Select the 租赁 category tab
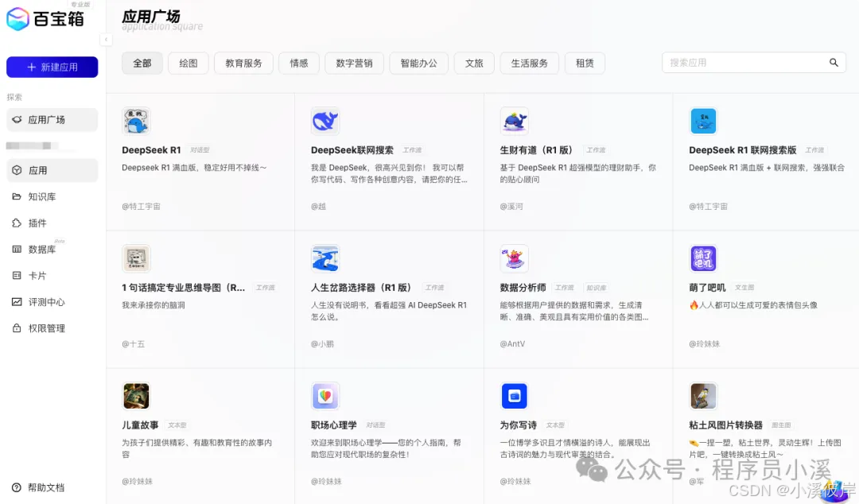 pyautogui.click(x=585, y=63)
